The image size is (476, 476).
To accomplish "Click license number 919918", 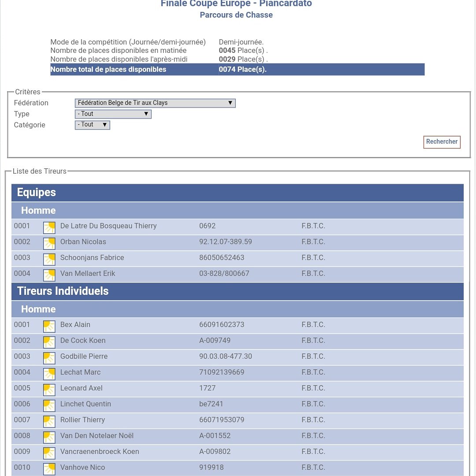I will (211, 467).
